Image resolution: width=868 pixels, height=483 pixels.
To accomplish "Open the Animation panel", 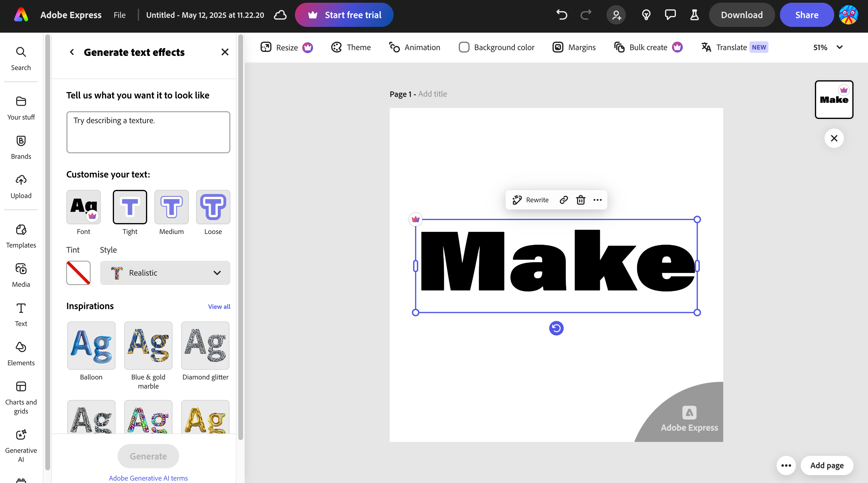I will (x=414, y=47).
